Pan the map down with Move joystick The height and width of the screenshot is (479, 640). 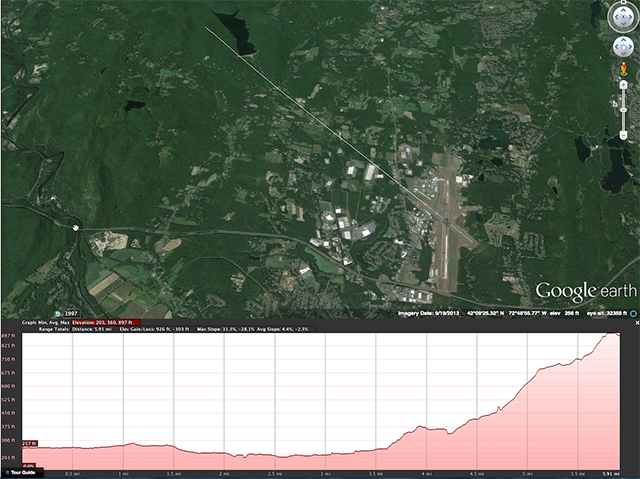coord(623,54)
